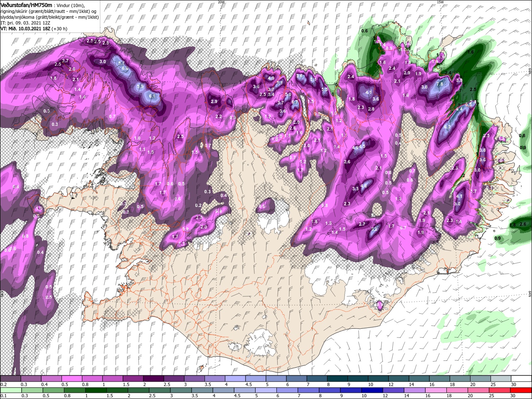Click the 20W longitude label
This screenshot has width=532, height=399.
(221, 2)
